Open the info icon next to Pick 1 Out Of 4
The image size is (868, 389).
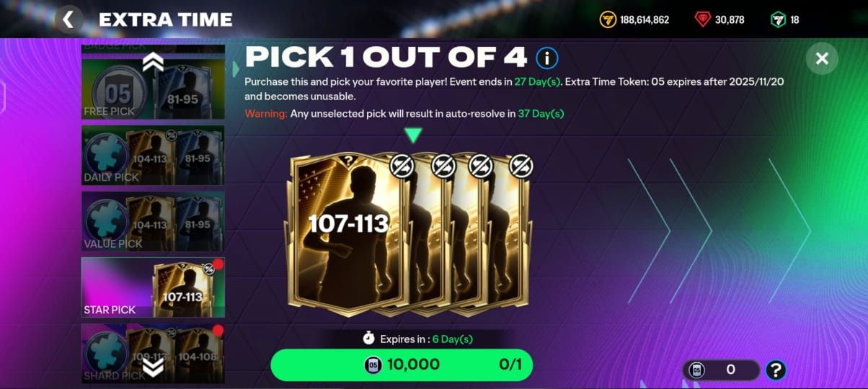(x=546, y=58)
